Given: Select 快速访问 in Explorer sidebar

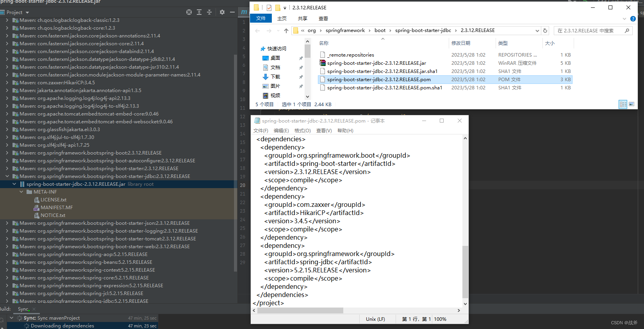Looking at the screenshot, I should pos(277,49).
